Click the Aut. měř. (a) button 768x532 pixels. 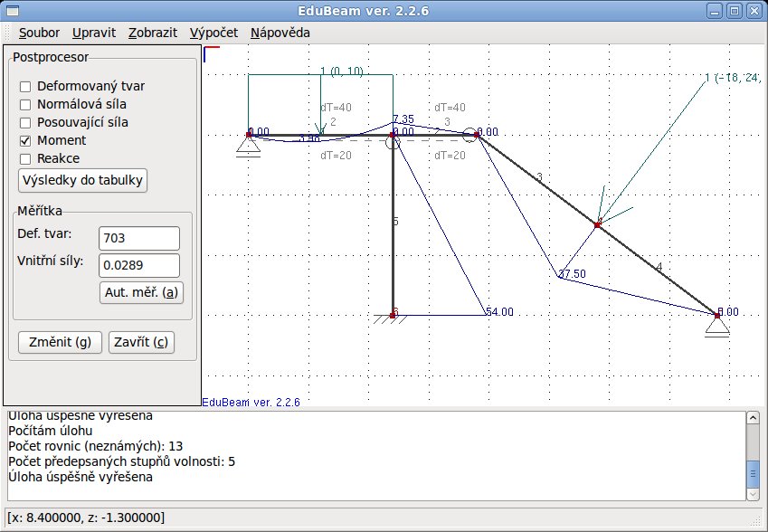click(141, 293)
